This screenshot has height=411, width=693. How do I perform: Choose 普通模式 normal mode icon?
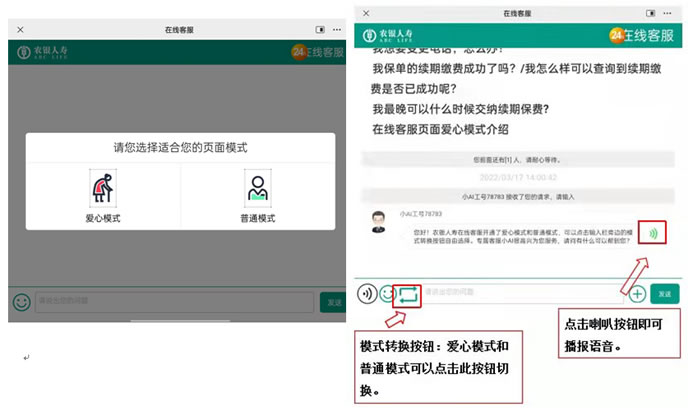[x=258, y=190]
